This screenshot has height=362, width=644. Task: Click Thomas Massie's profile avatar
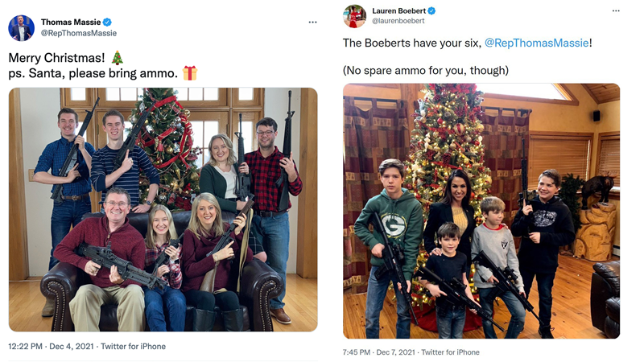[x=21, y=27]
